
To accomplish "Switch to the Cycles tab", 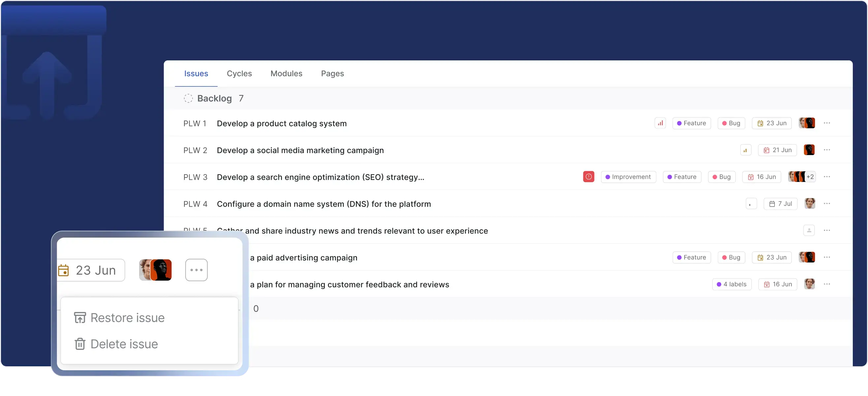I will [239, 74].
